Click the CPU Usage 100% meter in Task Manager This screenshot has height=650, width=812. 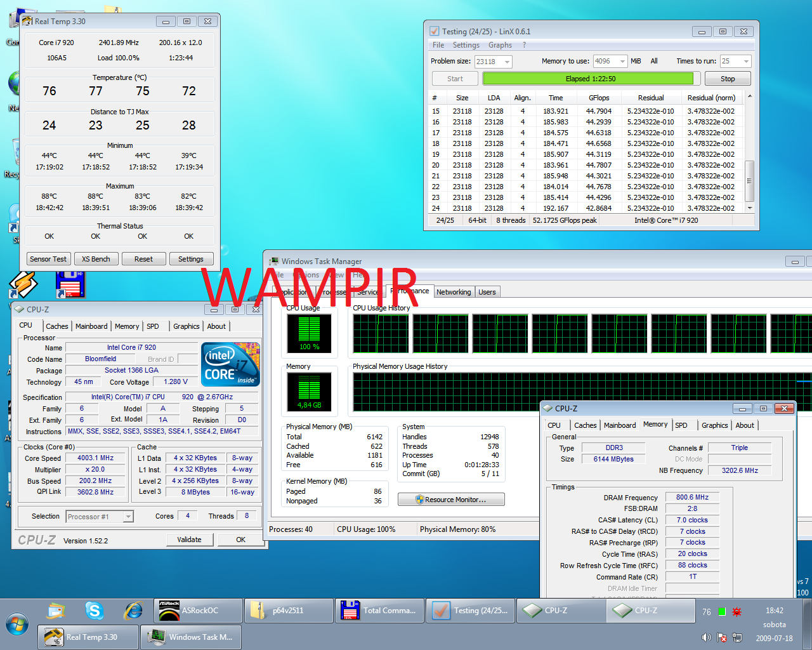pyautogui.click(x=309, y=333)
